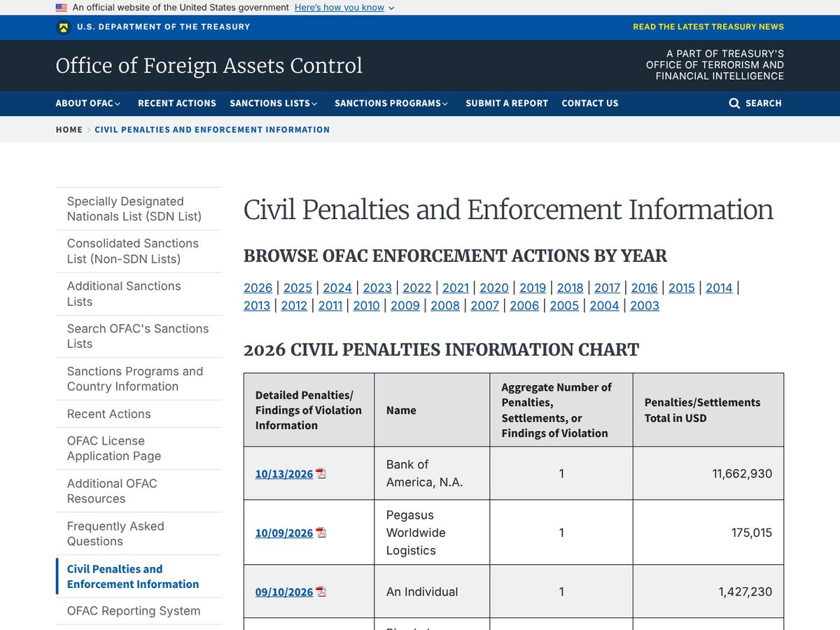Click the "Bank of America, N.A." cell

click(432, 473)
